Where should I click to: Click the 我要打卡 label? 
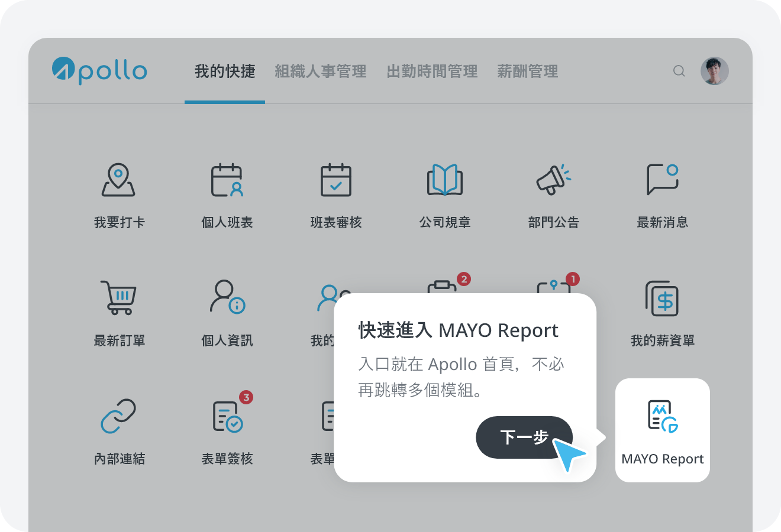(119, 222)
